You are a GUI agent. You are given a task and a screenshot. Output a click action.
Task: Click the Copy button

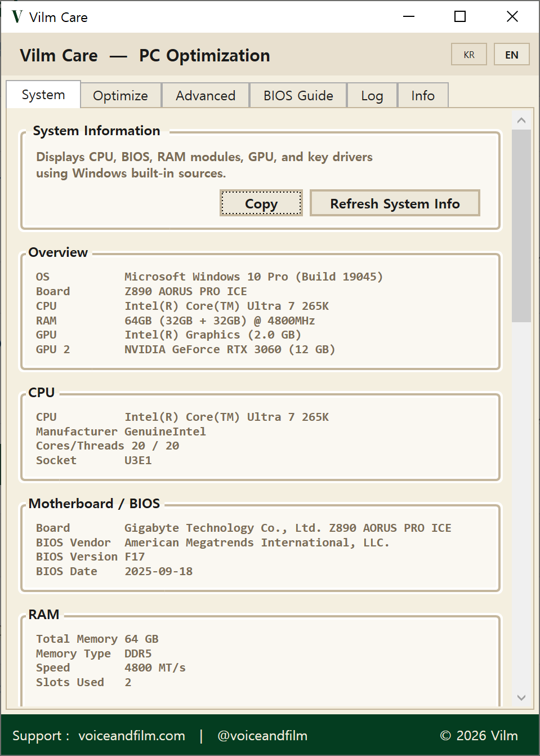tap(261, 203)
